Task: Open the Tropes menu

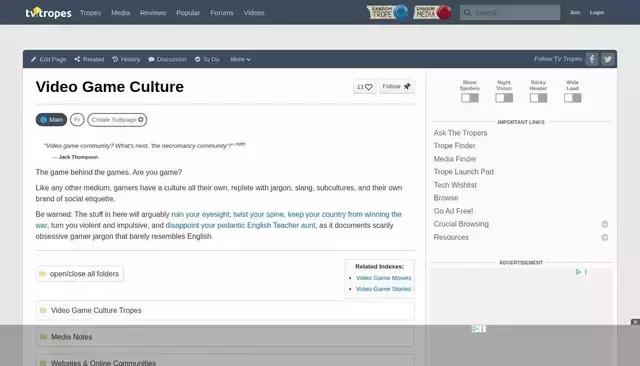Action: [x=91, y=13]
